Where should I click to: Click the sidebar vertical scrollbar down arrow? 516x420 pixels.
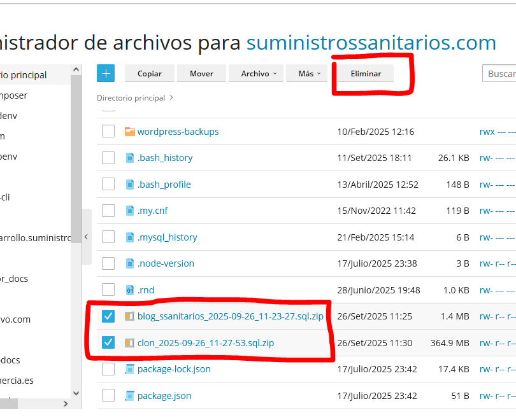click(76, 394)
